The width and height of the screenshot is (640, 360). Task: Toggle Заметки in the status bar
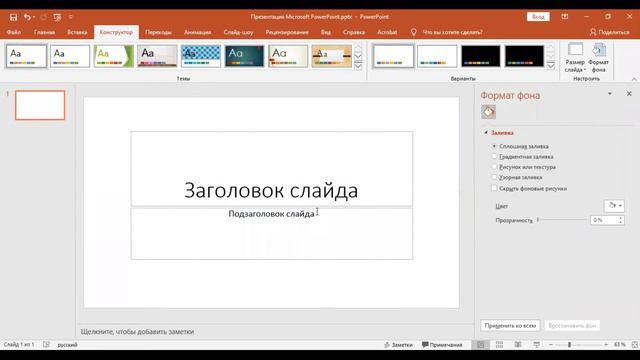(398, 345)
